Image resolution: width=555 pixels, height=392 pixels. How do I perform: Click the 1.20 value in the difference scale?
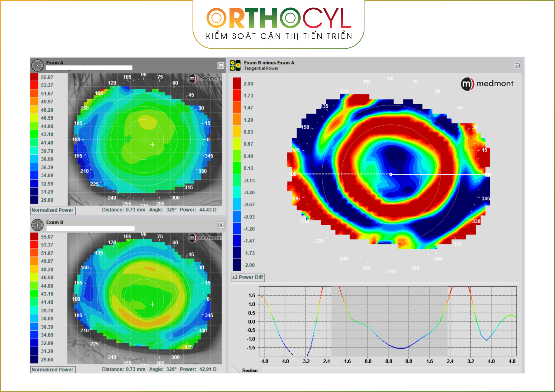point(248,120)
